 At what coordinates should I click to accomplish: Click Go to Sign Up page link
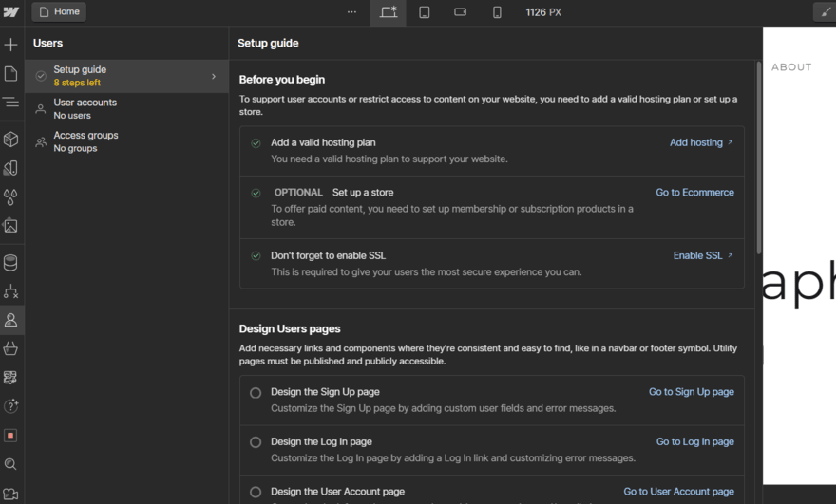click(691, 392)
